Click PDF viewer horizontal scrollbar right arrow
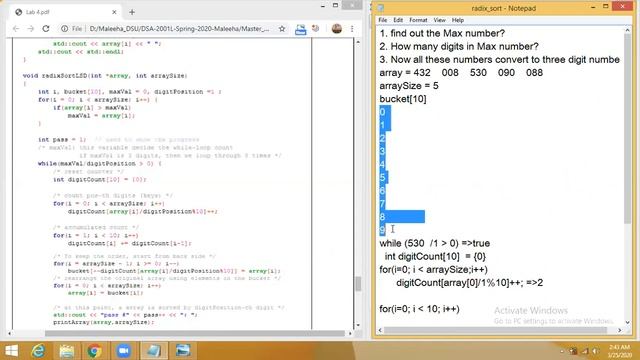640x360 pixels. pyautogui.click(x=350, y=333)
